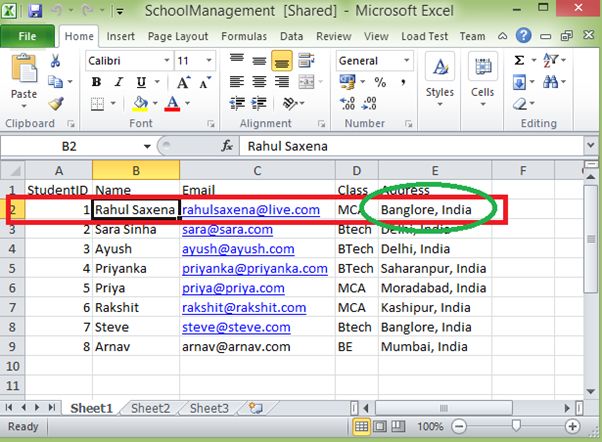Open steve@steve.com link
Image resolution: width=602 pixels, height=442 pixels.
pyautogui.click(x=236, y=327)
